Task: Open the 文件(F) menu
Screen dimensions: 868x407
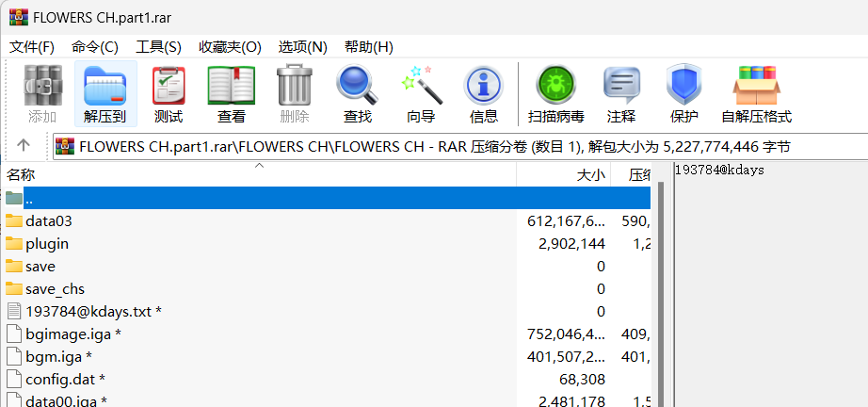Action: pos(32,47)
